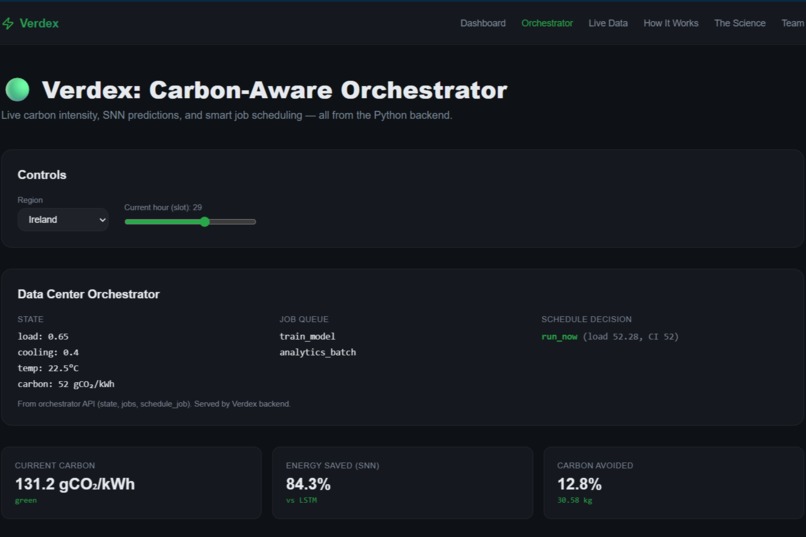
Task: Click the analytics_batch job in queue
Action: pyautogui.click(x=318, y=353)
